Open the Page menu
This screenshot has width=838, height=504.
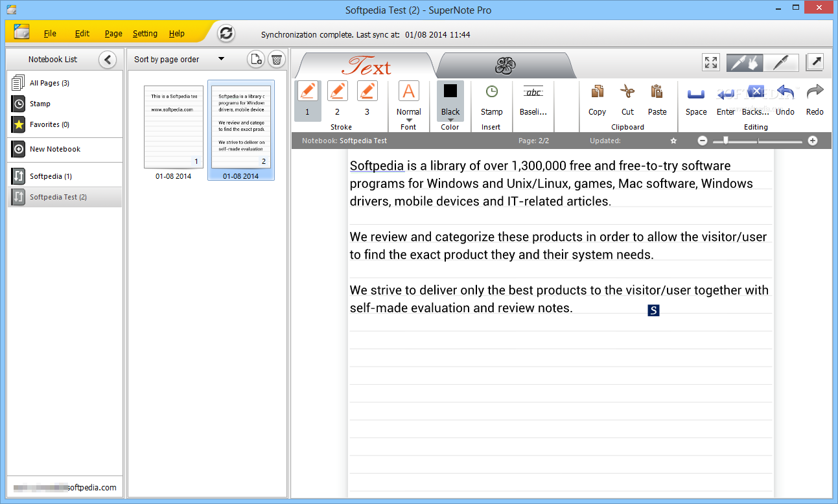pyautogui.click(x=113, y=34)
